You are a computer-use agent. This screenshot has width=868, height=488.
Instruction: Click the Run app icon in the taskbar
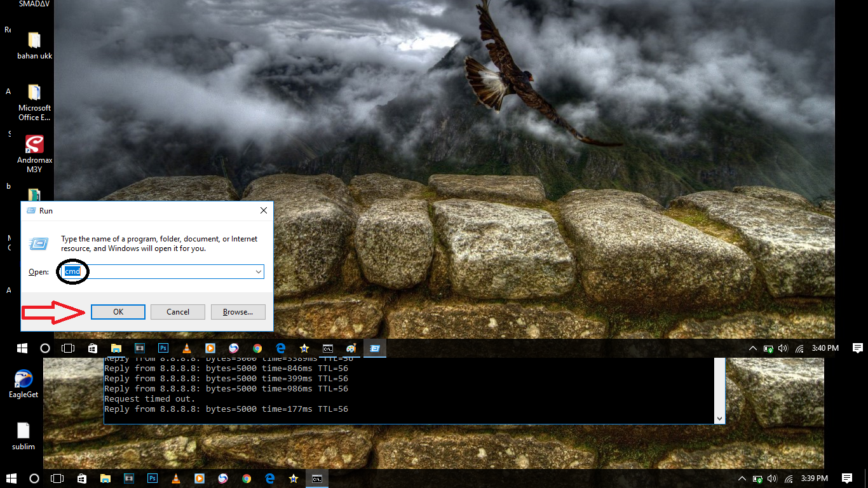pos(375,348)
